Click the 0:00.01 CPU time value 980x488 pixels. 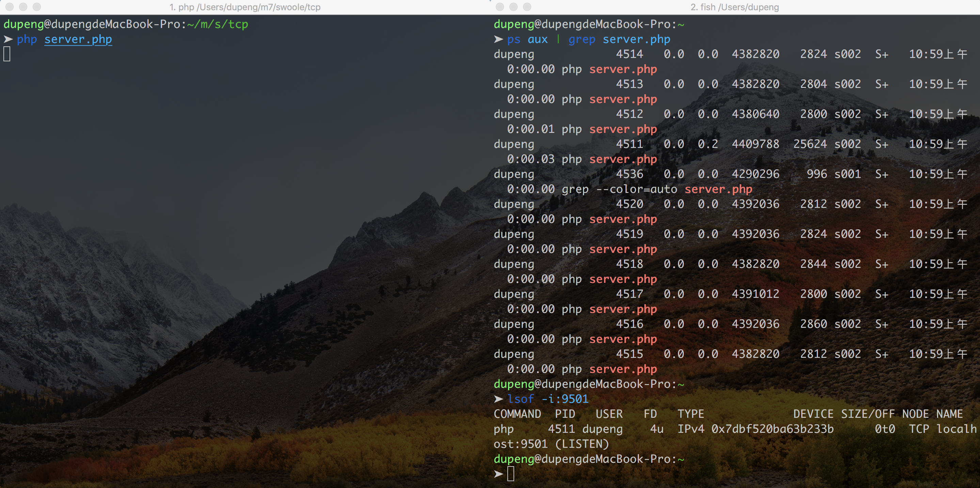point(531,129)
